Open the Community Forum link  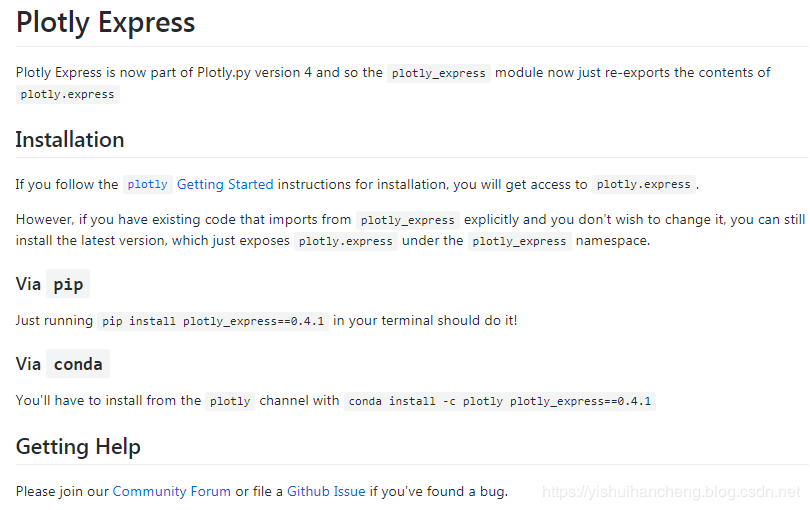[172, 491]
